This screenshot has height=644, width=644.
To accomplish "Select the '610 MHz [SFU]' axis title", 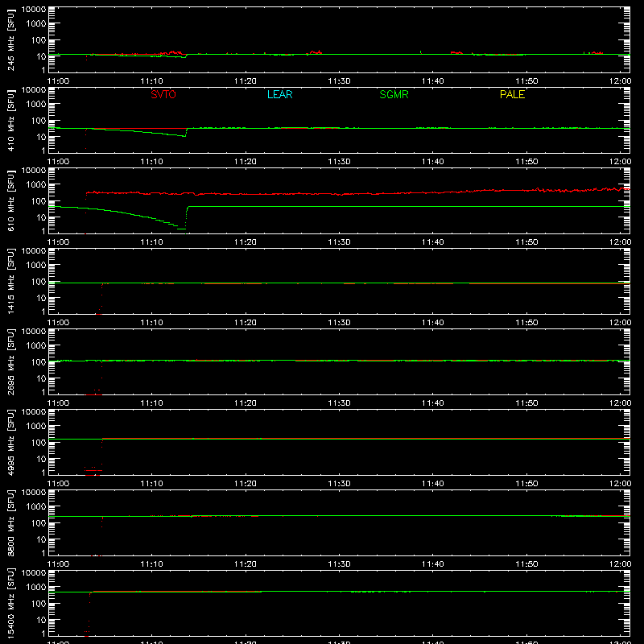I will tap(10, 200).
